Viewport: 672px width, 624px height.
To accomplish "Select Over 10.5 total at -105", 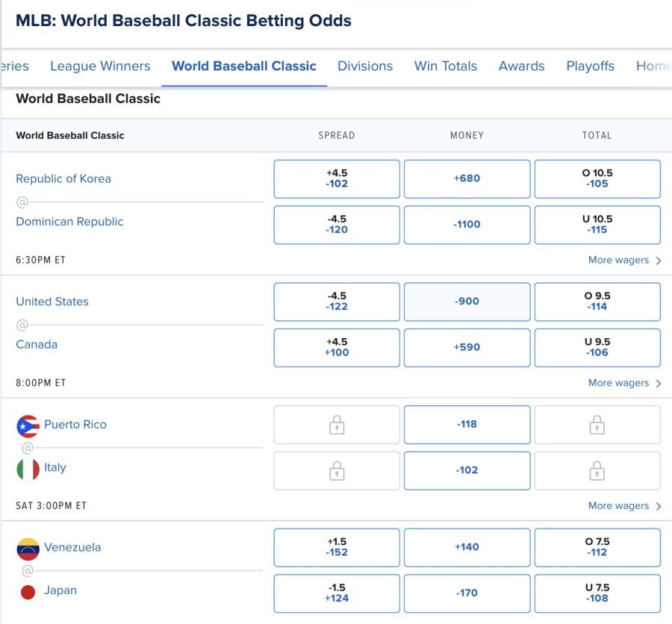I will tap(597, 178).
